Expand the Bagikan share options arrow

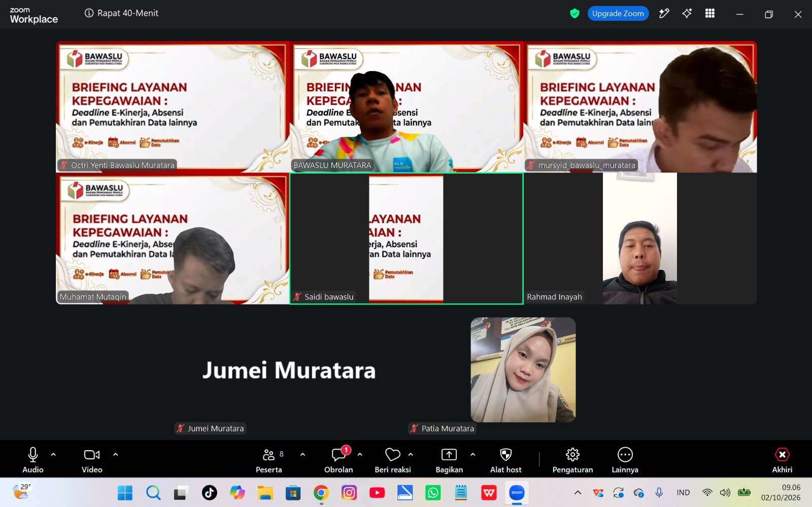pos(473,455)
